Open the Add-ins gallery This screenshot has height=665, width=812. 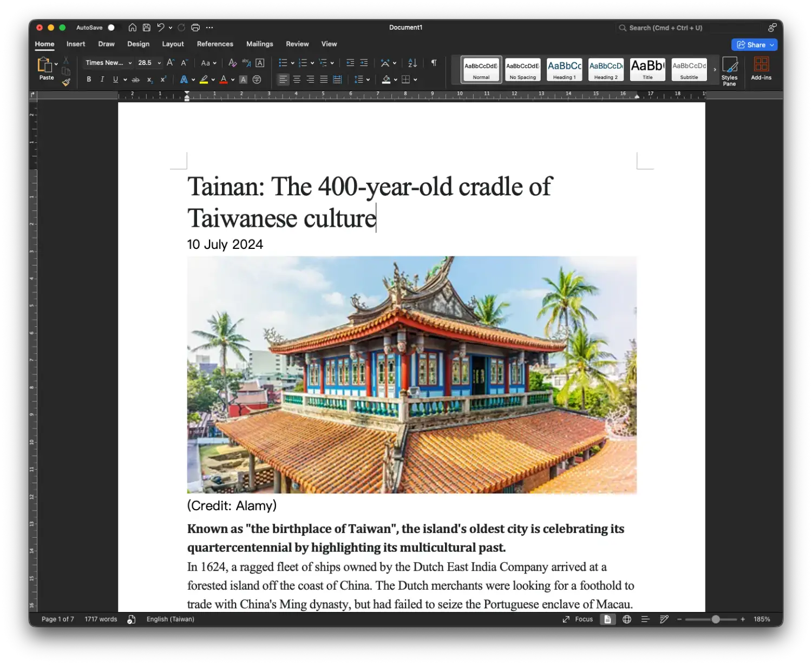761,69
